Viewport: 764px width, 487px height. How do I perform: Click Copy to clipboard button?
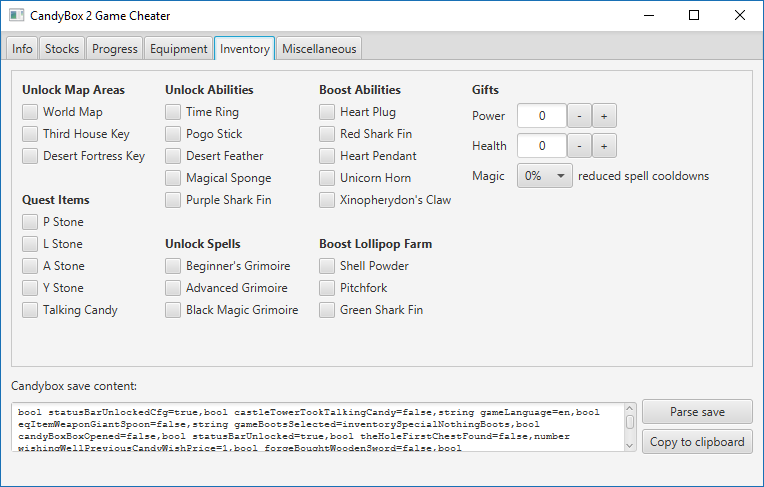[x=697, y=442]
